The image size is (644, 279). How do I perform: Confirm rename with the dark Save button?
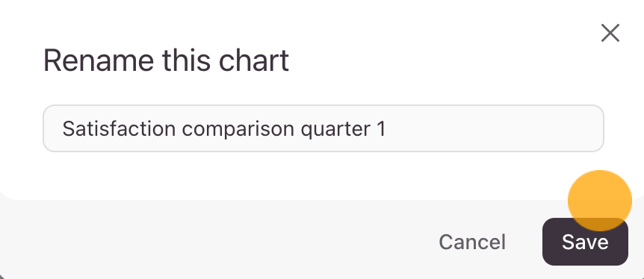pyautogui.click(x=585, y=242)
